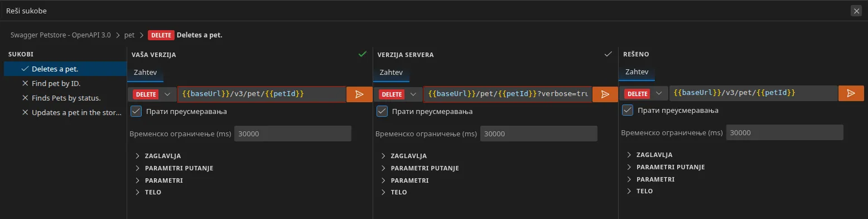The image size is (868, 219).
Task: Edit timeout field in Verzija servera
Action: (x=539, y=134)
